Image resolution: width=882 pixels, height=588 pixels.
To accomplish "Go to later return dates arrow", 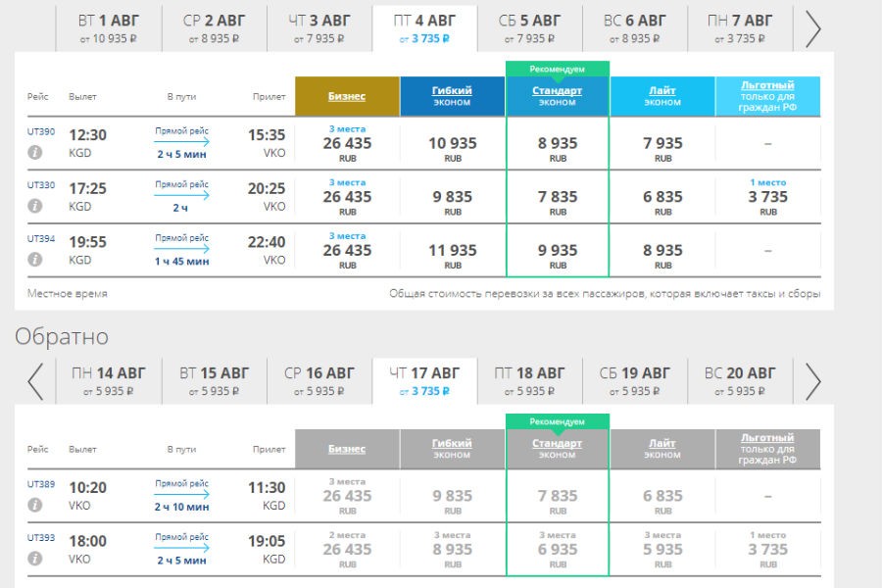I will [812, 381].
